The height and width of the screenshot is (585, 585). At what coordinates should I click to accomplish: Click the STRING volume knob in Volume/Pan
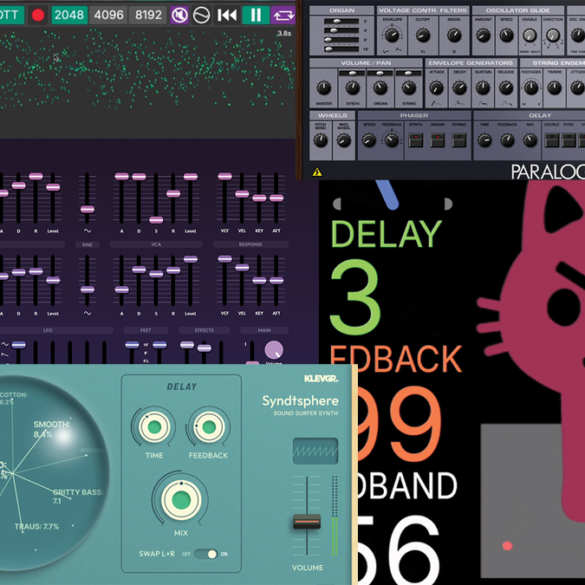409,88
